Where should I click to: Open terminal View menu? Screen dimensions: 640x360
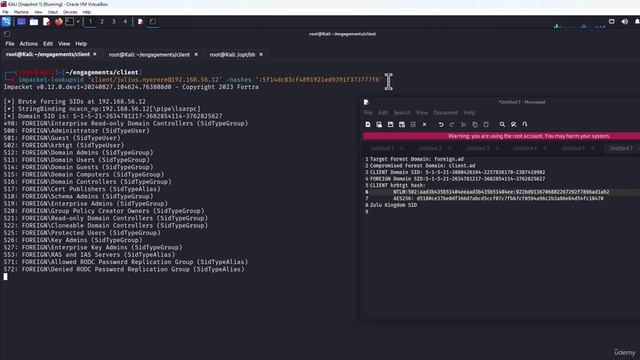[64, 44]
